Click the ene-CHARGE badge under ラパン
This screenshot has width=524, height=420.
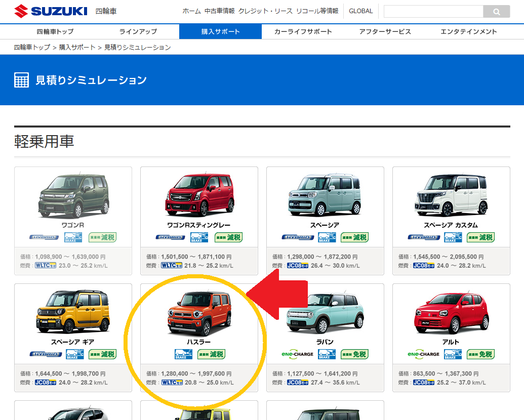pos(297,354)
